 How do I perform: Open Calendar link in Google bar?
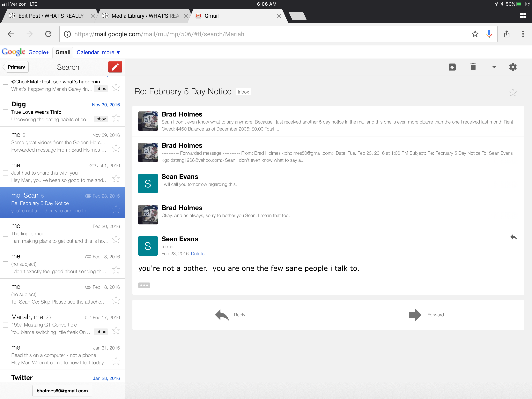click(88, 52)
